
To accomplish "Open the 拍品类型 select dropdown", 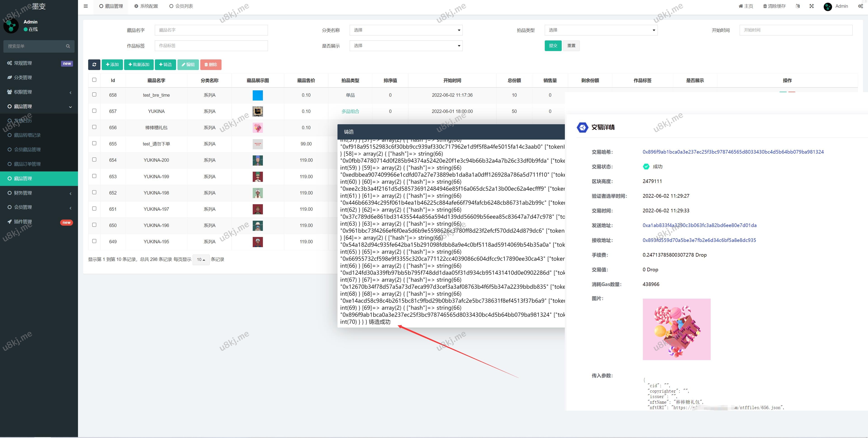I will (601, 30).
